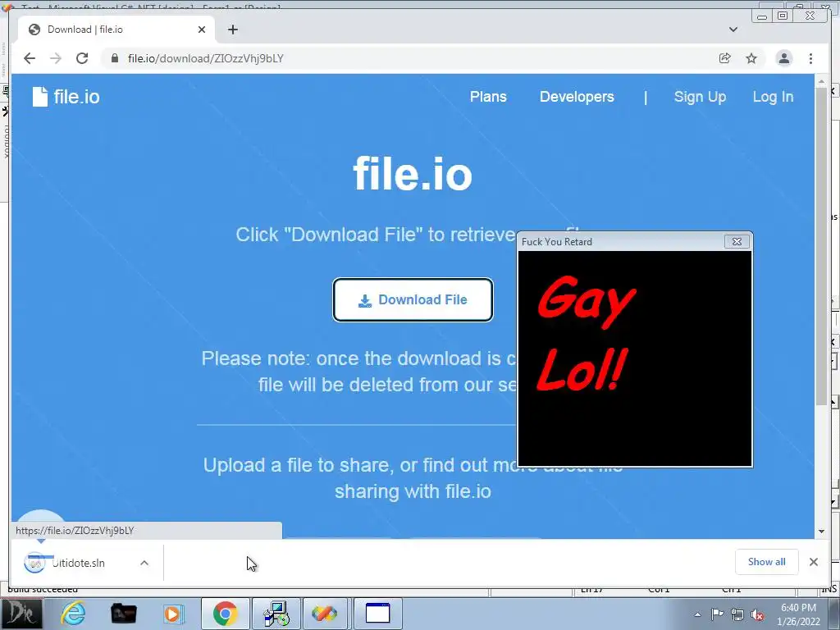Open Windows Media Player from taskbar
The image size is (840, 630).
173,614
